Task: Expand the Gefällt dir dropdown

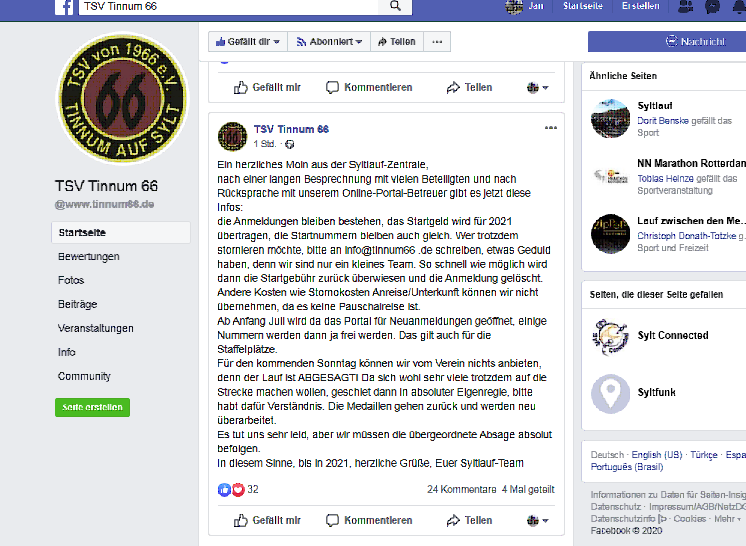Action: (x=247, y=42)
